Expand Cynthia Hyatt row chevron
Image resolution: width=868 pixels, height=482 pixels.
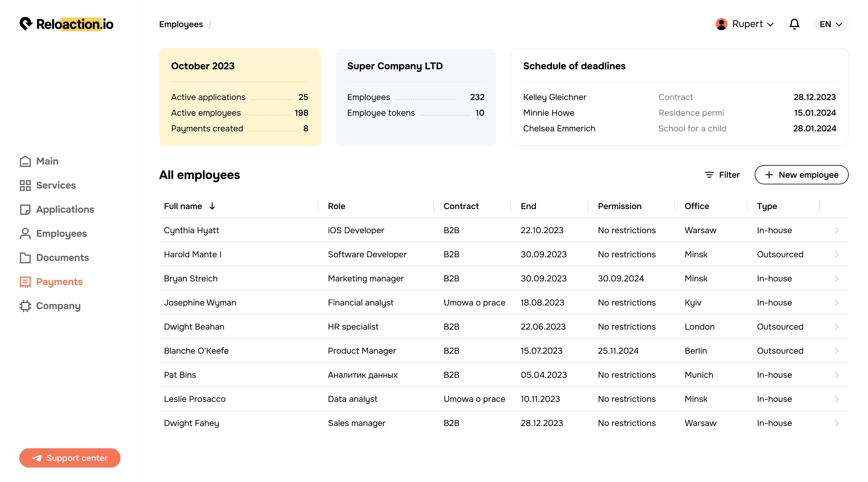(836, 230)
